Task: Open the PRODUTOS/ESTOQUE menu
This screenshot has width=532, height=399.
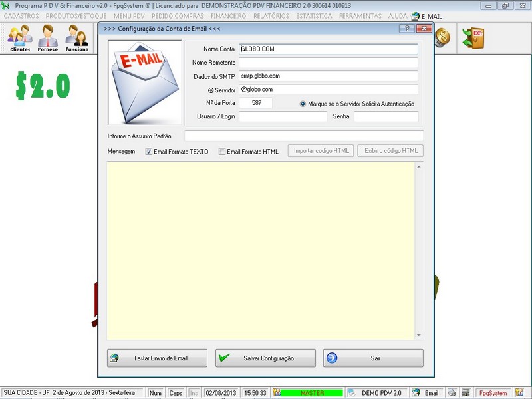Action: pos(76,16)
